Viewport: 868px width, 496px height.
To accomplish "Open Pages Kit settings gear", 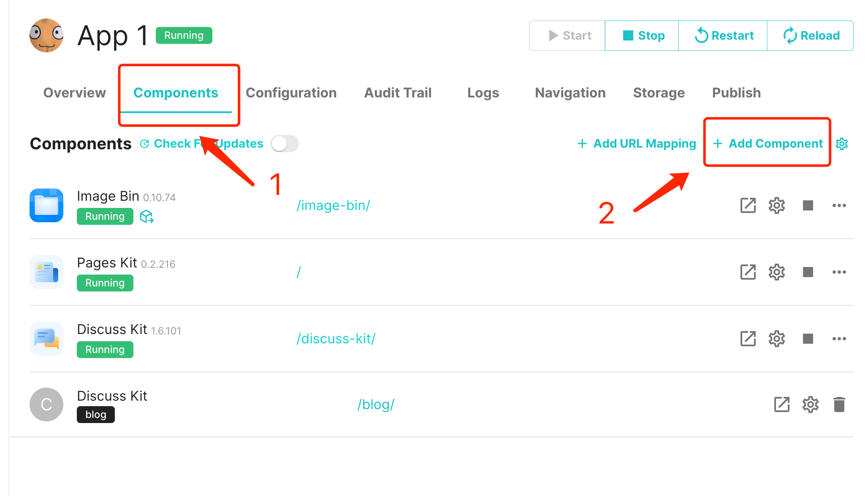I will point(776,272).
